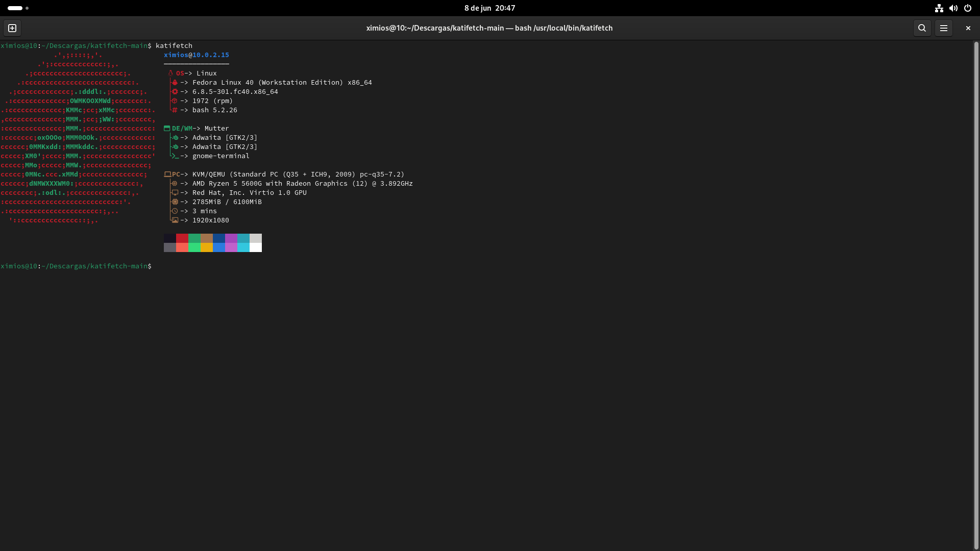The height and width of the screenshot is (551, 980).
Task: Open the volume indicator in top bar
Action: pyautogui.click(x=953, y=8)
